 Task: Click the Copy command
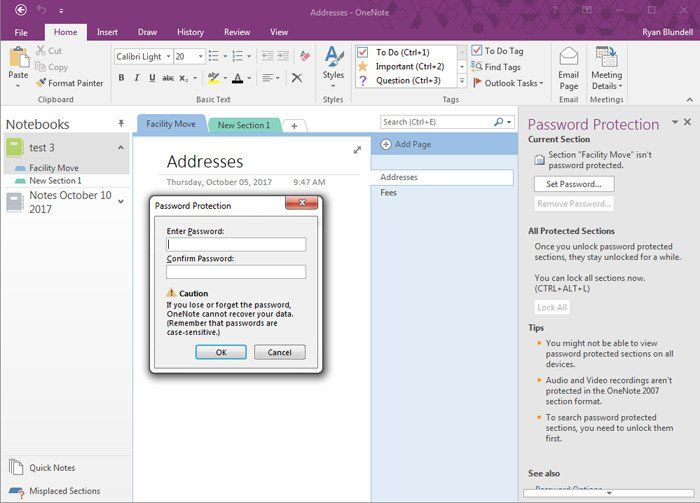(x=52, y=67)
